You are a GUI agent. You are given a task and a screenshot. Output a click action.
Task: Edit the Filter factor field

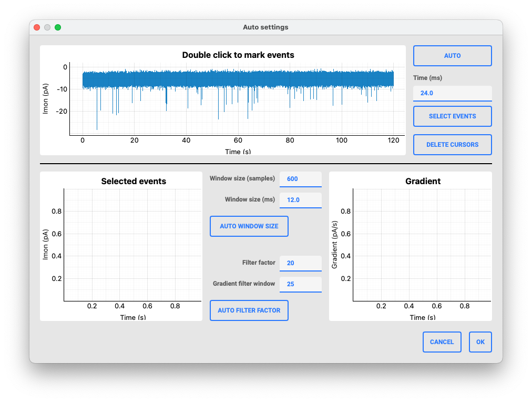coord(300,263)
